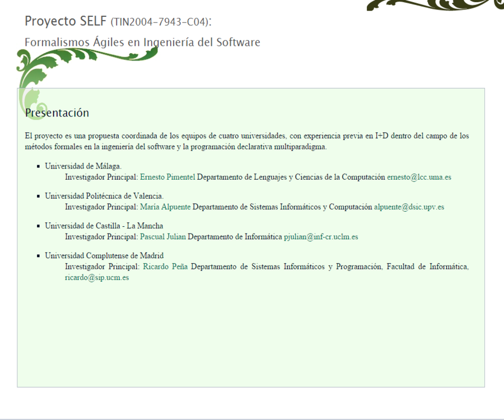Click the Departamento de Sistemas Informáticos y Computación text
The width and height of the screenshot is (504, 420).
(x=282, y=207)
